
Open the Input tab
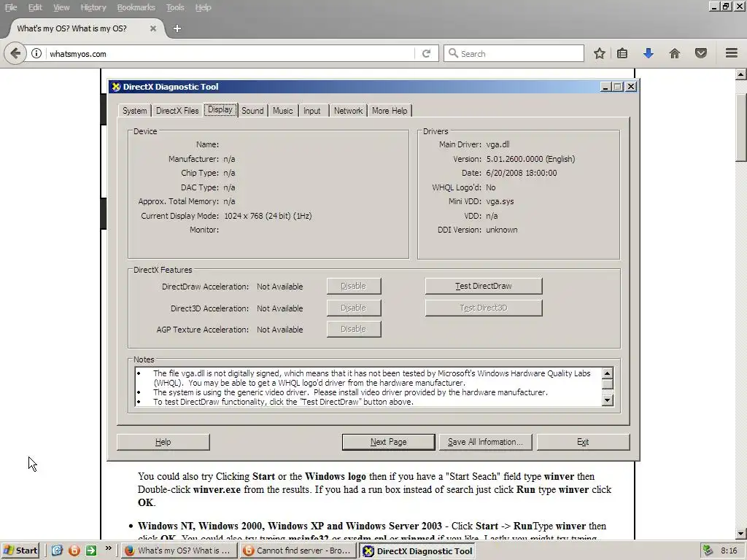point(312,111)
